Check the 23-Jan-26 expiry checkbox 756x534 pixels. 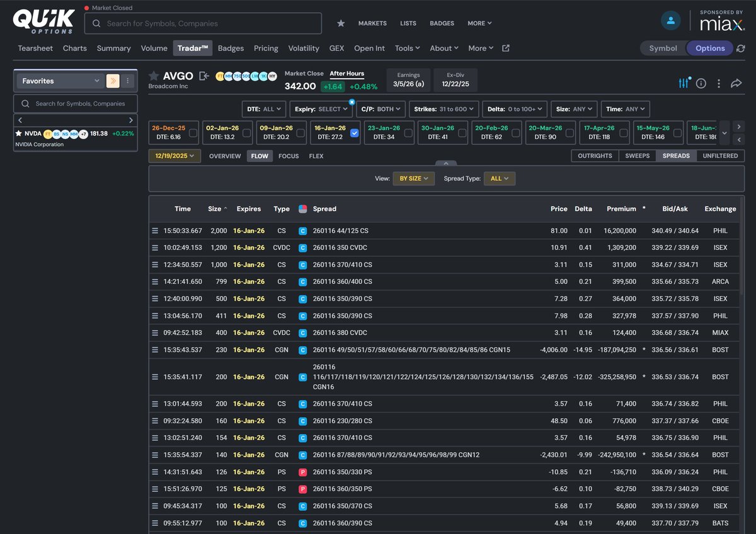tap(408, 133)
